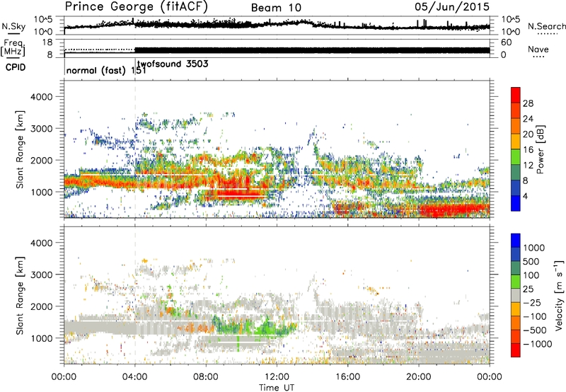
Task: Click the black frequency band in Freq panel
Action: coord(312,50)
